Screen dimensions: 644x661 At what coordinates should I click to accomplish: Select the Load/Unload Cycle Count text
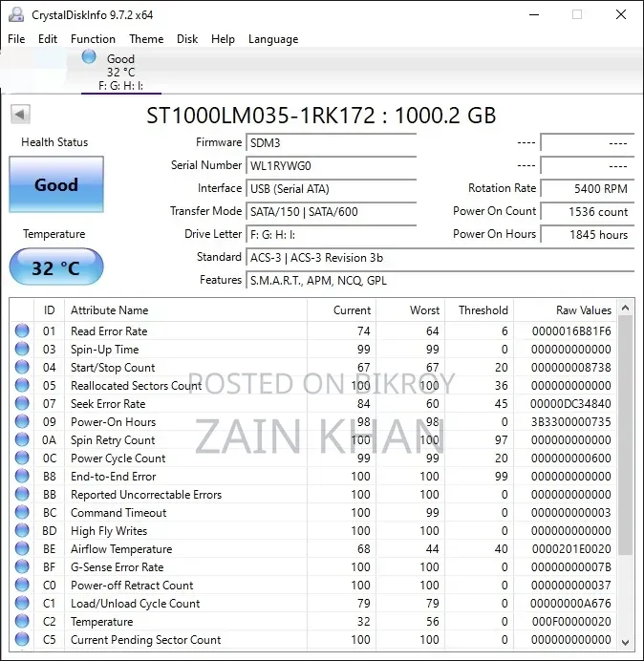pos(135,604)
